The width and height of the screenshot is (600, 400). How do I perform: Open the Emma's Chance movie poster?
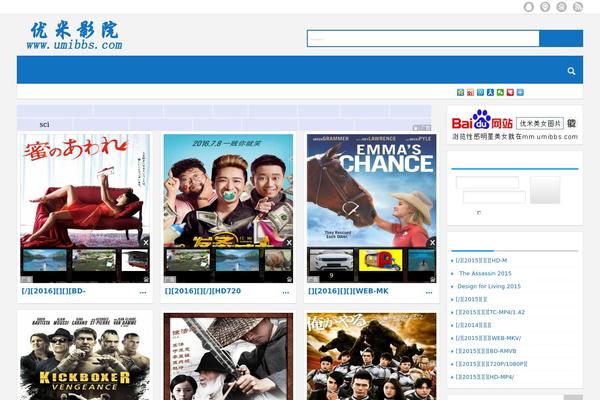(371, 190)
